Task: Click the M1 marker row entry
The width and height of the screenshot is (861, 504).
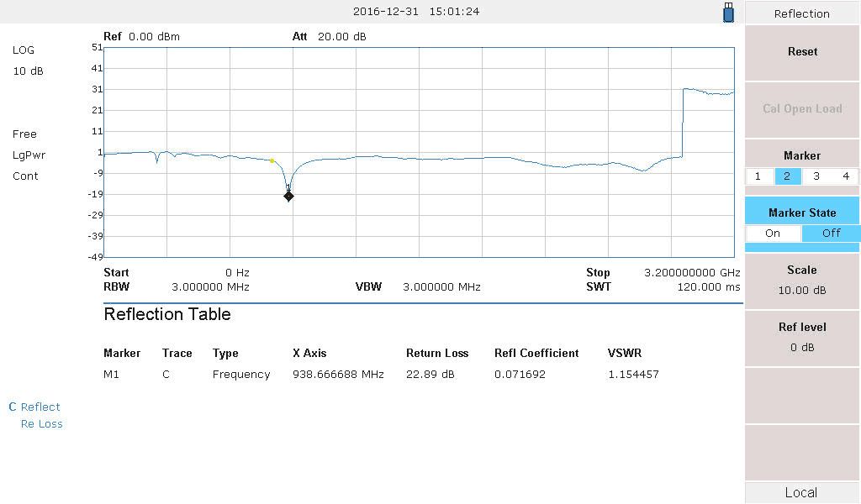Action: pos(111,375)
